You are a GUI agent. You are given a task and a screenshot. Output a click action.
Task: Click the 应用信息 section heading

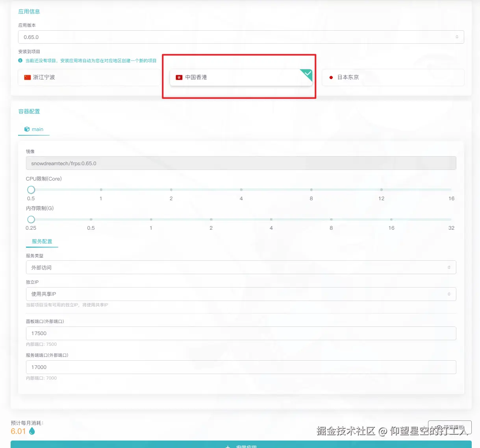pos(29,11)
